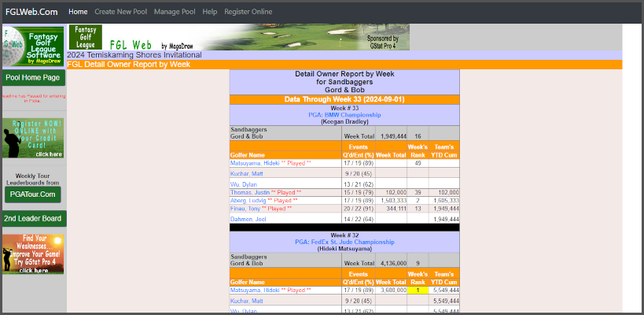Screen dimensions: 644x315
Task: Open Aberg, Ludvig golfer link
Action: pyautogui.click(x=248, y=201)
